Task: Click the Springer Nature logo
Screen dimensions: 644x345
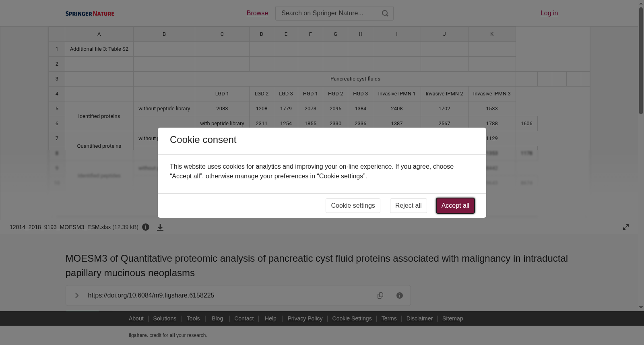Action: [x=90, y=13]
